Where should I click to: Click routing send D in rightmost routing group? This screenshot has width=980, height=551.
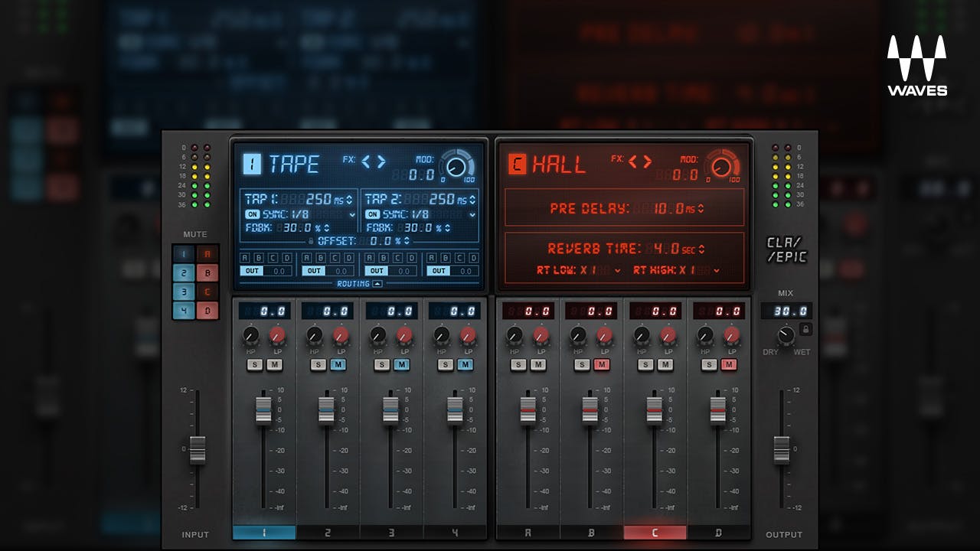[473, 258]
